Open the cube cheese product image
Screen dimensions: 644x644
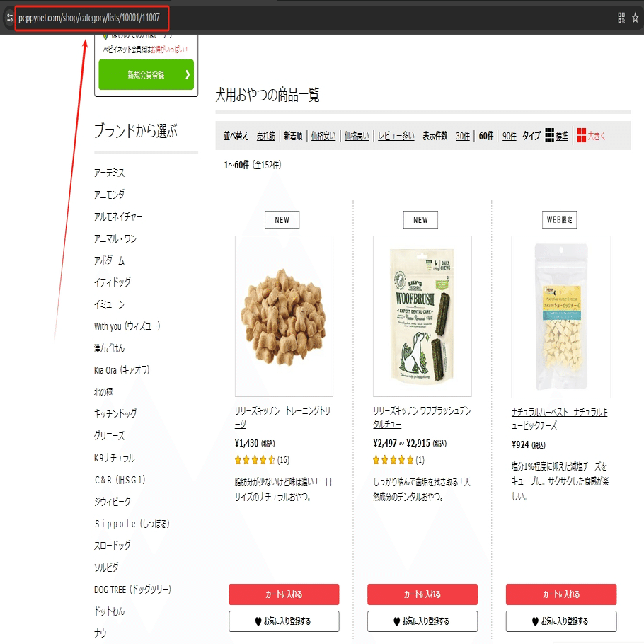561,317
